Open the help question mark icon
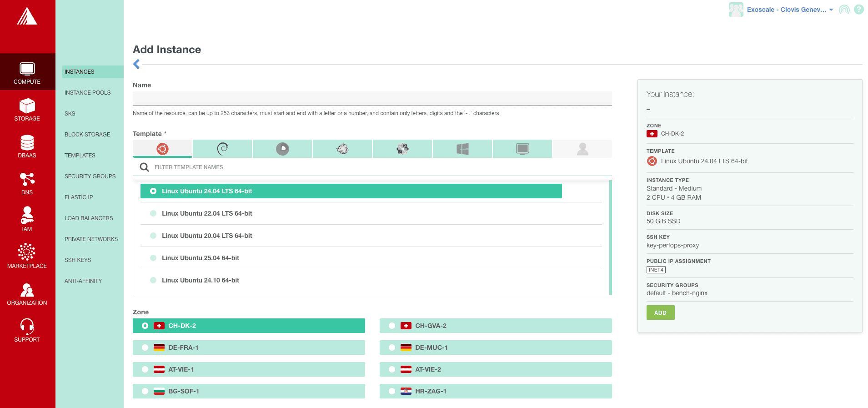Image resolution: width=868 pixels, height=408 pixels. point(859,10)
